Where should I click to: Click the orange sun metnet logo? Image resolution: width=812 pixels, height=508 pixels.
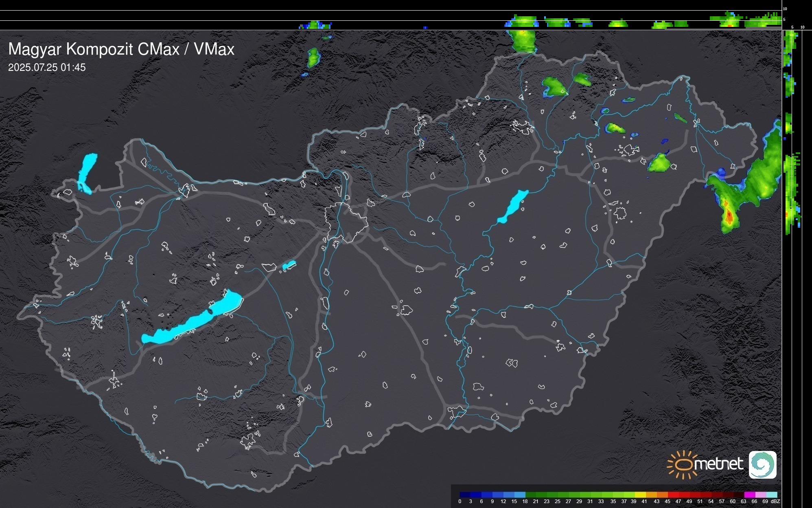point(682,464)
